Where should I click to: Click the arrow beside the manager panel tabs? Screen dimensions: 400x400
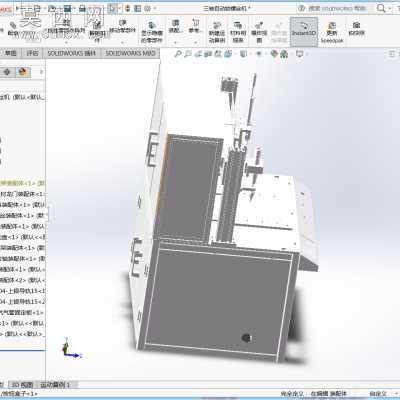pyautogui.click(x=41, y=72)
